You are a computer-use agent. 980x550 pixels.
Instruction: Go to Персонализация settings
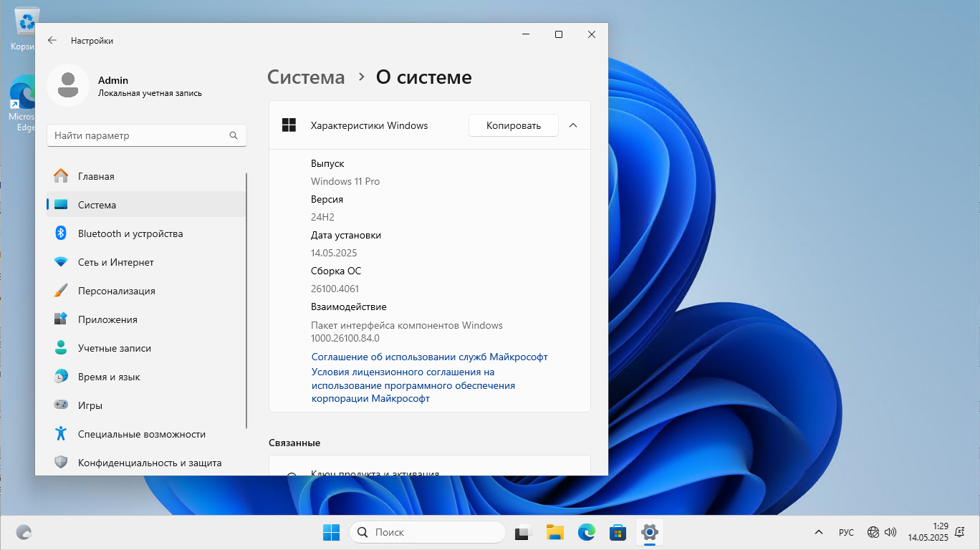(116, 291)
